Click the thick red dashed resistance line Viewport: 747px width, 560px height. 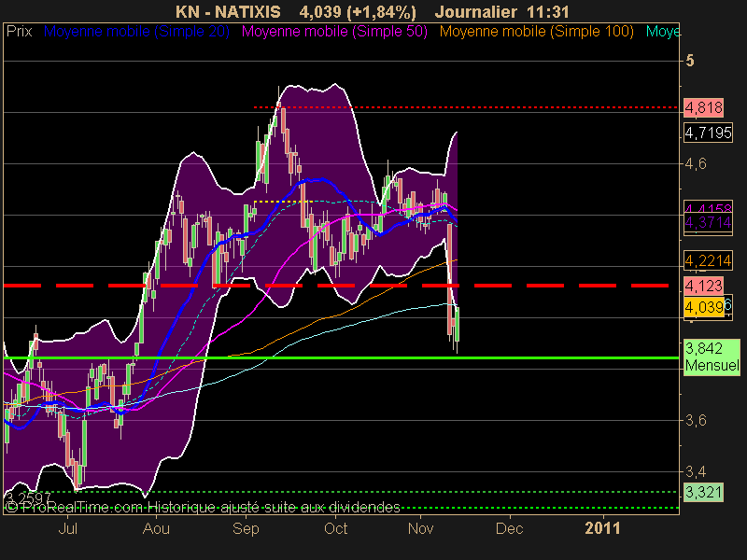[x=336, y=286]
